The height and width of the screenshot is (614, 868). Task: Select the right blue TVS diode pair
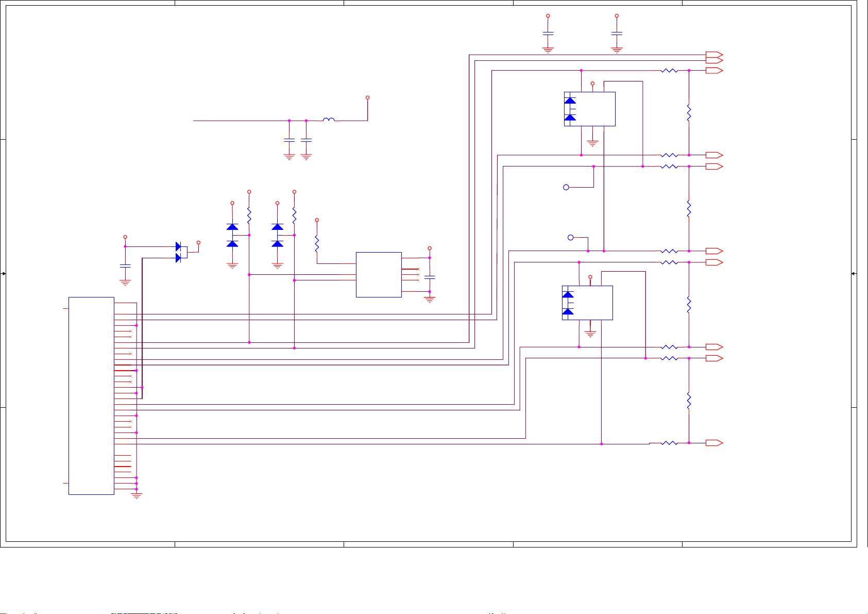click(278, 235)
